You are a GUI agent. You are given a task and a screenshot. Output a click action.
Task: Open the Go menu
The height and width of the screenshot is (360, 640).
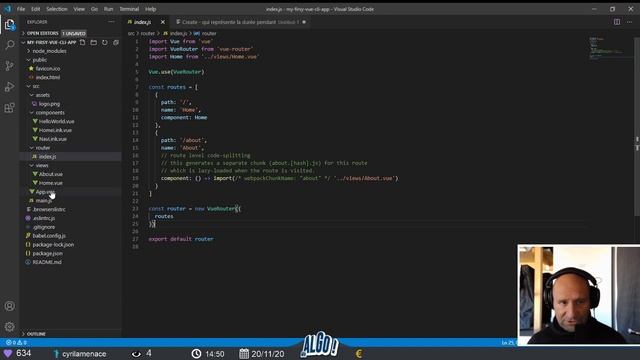(x=94, y=9)
